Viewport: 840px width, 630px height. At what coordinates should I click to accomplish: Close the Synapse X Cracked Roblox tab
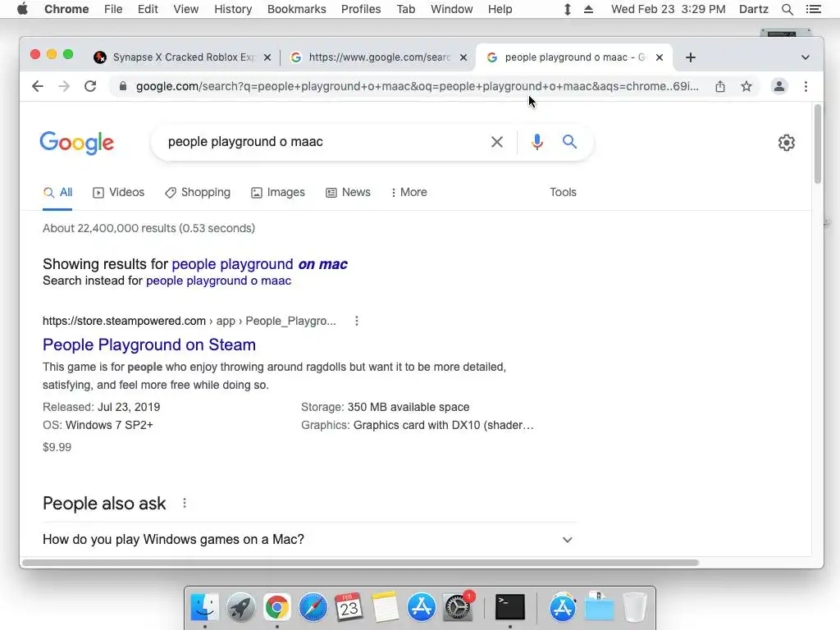(x=267, y=57)
